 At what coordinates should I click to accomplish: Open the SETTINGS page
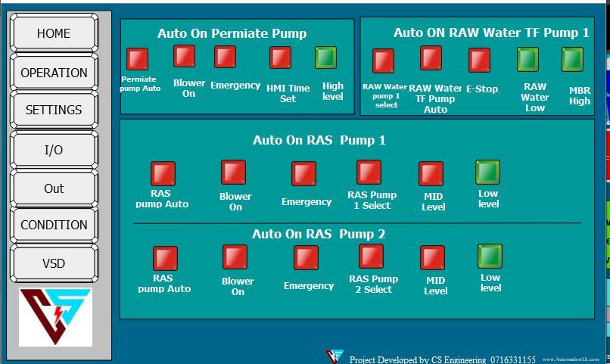pyautogui.click(x=54, y=110)
